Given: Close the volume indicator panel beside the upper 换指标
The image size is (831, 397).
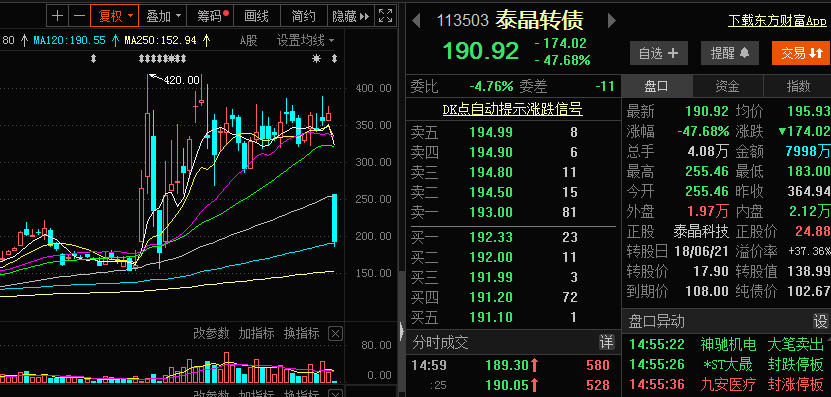Looking at the screenshot, I should tap(335, 333).
